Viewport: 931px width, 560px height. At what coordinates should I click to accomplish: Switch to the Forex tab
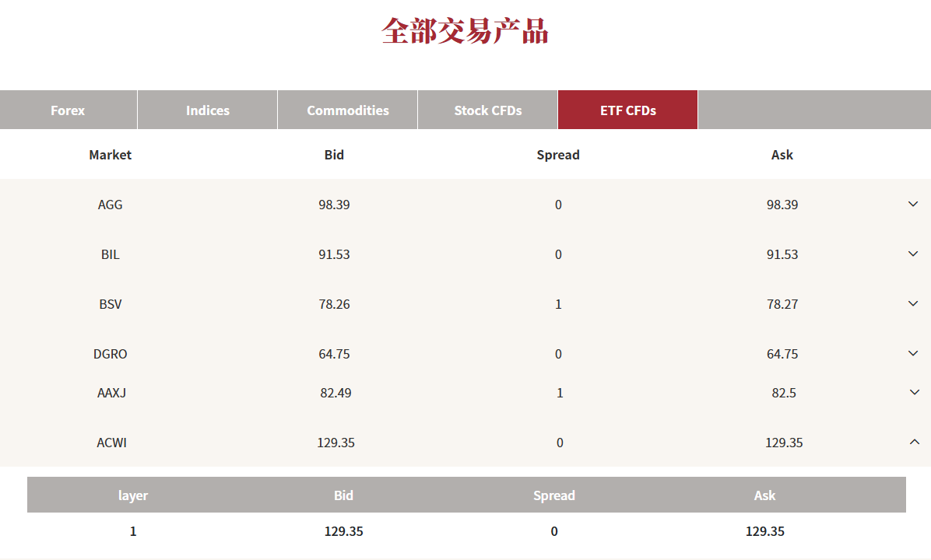(69, 110)
